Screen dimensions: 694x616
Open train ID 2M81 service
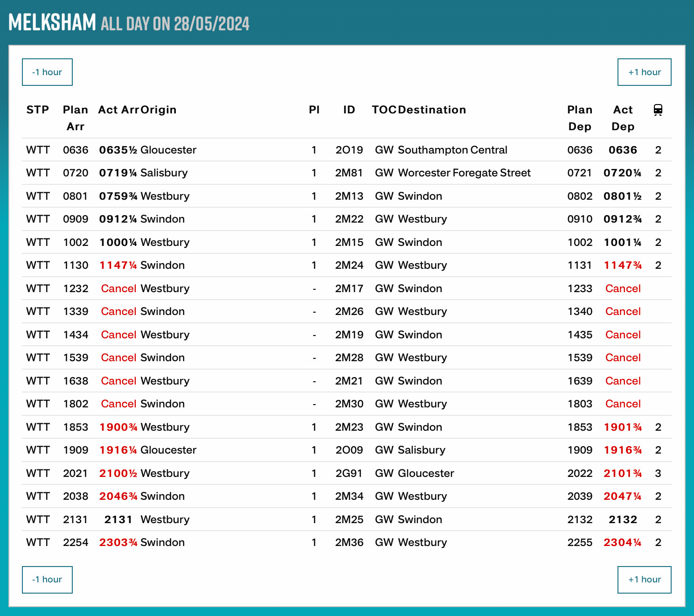point(349,173)
